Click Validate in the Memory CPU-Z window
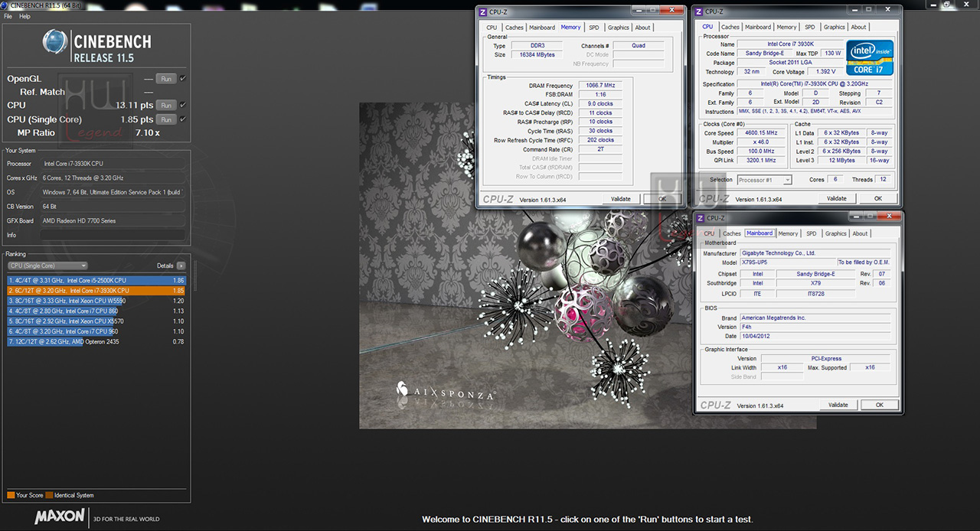Viewport: 980px width, 531px height. pyautogui.click(x=621, y=199)
